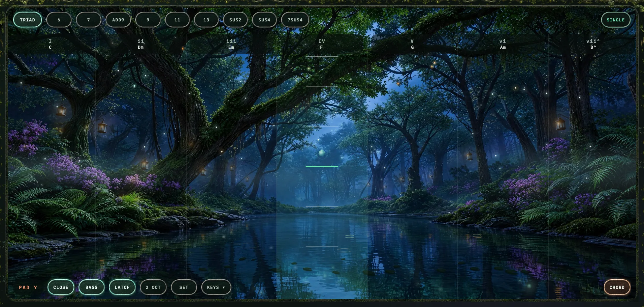Click the highlighted green line in IV column
Screen dimensions: 644x307
pyautogui.click(x=322, y=166)
